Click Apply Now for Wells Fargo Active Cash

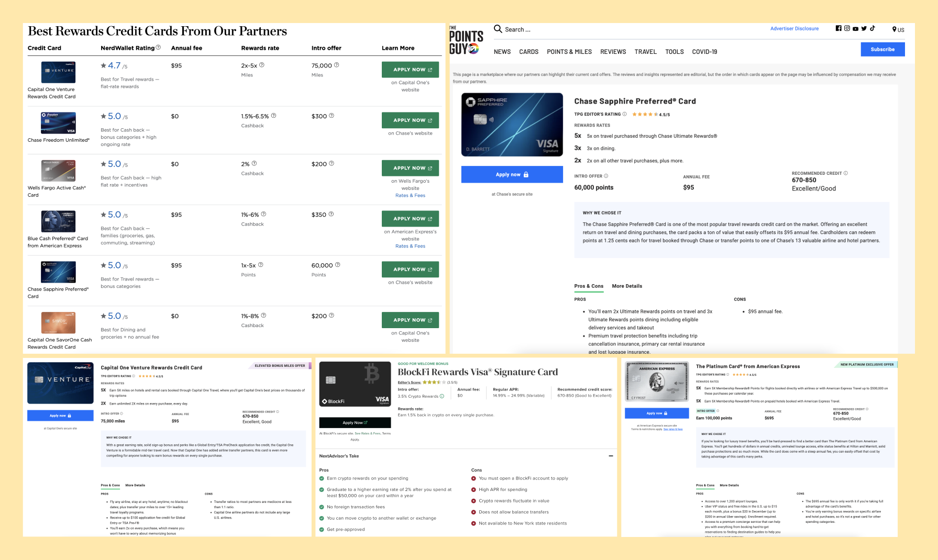coord(410,168)
